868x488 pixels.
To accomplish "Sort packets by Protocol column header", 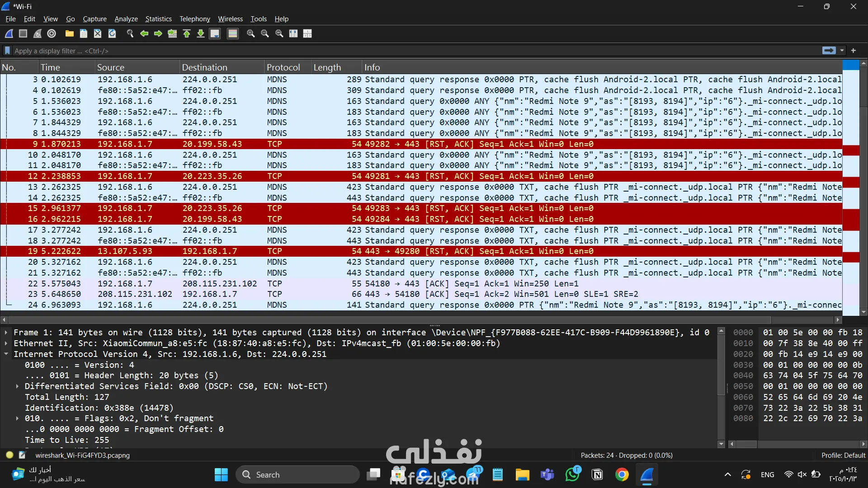I will coord(283,67).
